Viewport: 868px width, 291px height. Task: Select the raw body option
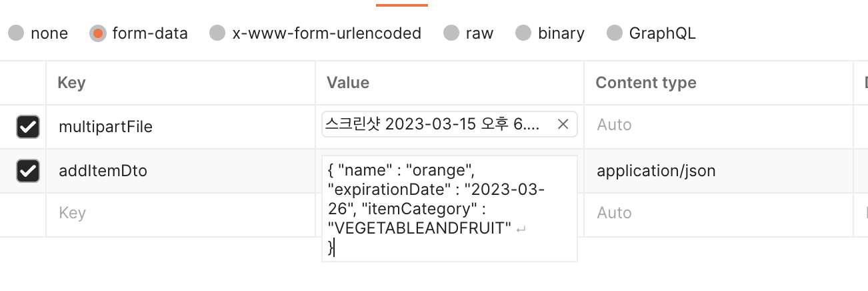tap(451, 33)
